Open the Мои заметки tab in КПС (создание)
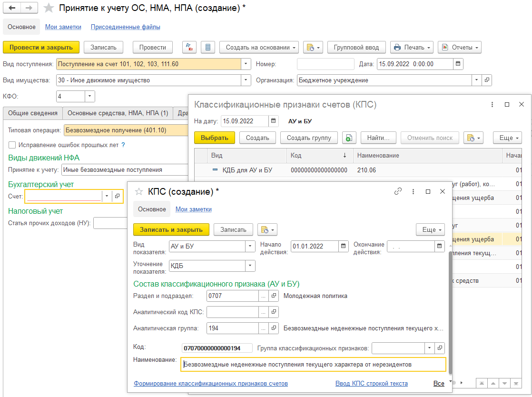This screenshot has height=397, width=532. point(193,209)
